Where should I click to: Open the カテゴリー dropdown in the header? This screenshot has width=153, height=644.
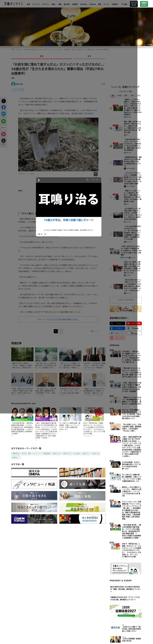click(x=46, y=4)
